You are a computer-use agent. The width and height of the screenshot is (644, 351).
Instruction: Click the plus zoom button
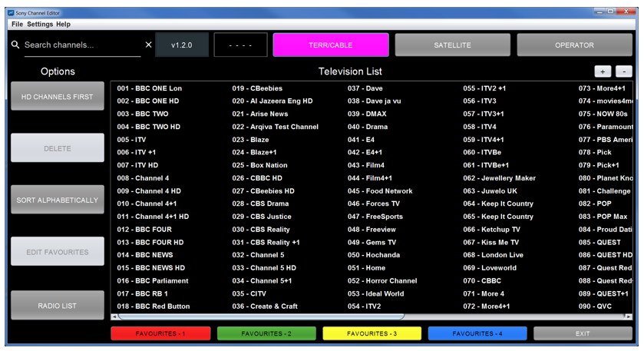(603, 71)
